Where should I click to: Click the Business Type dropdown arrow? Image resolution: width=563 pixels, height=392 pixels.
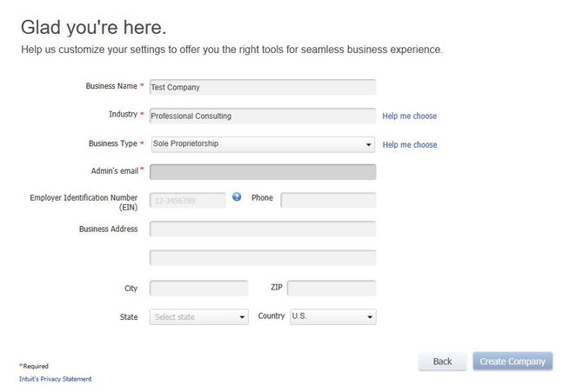[x=369, y=145]
